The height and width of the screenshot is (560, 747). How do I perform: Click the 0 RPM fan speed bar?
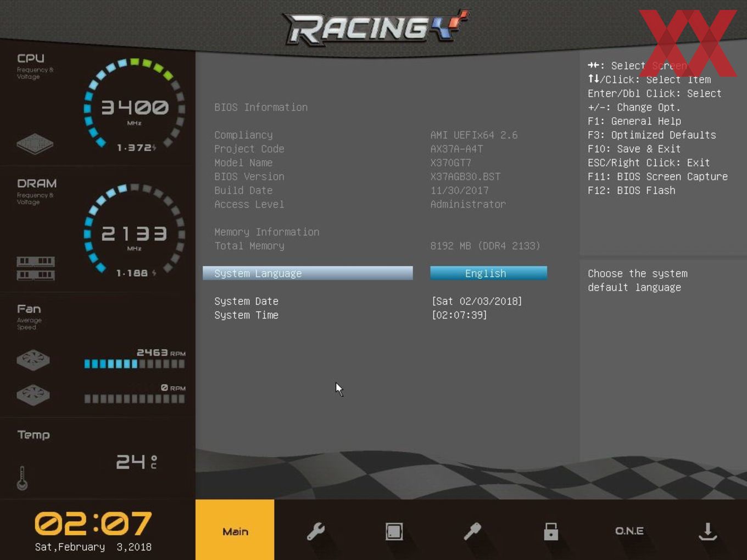pyautogui.click(x=135, y=399)
